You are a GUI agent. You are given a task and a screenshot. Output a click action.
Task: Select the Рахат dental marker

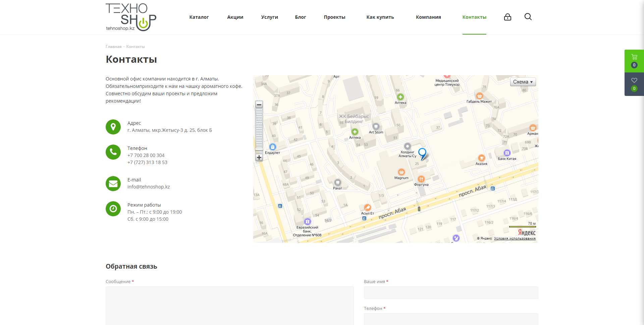pos(338,182)
